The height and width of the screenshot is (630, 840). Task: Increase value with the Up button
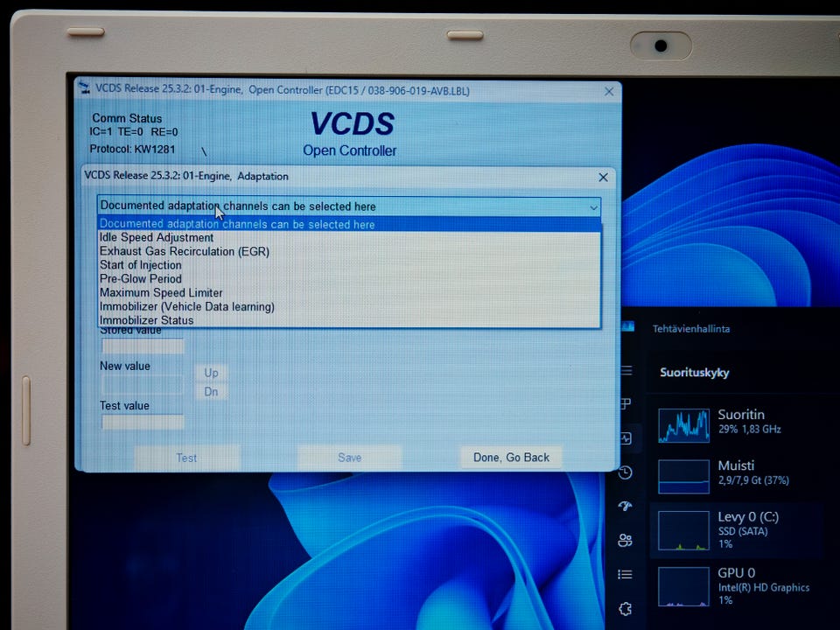coord(211,373)
